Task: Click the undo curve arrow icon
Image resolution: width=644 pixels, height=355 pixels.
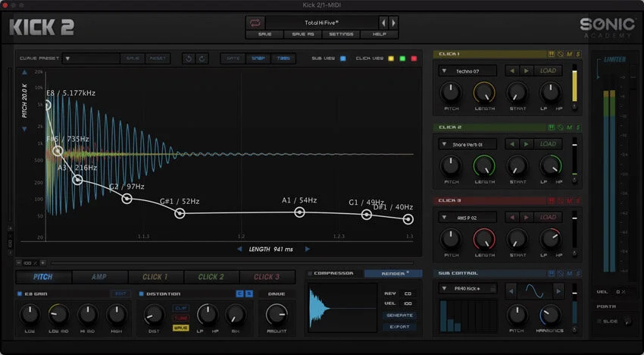Action: 189,58
